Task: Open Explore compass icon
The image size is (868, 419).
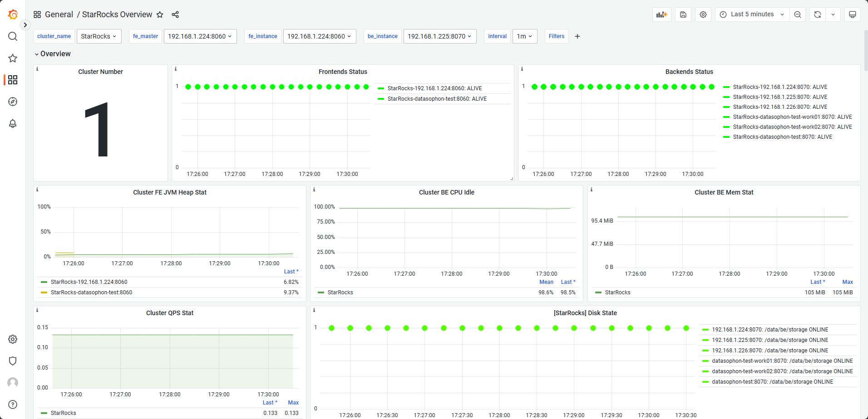Action: [x=13, y=102]
